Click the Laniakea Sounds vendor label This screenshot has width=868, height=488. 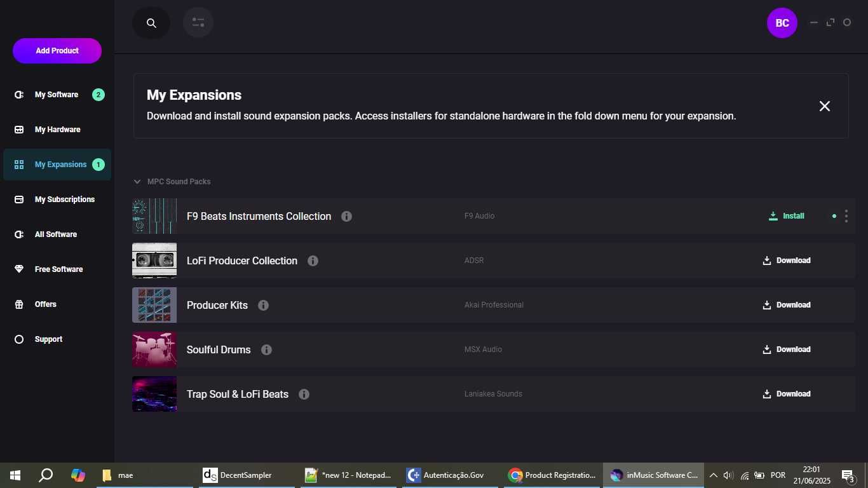point(493,394)
